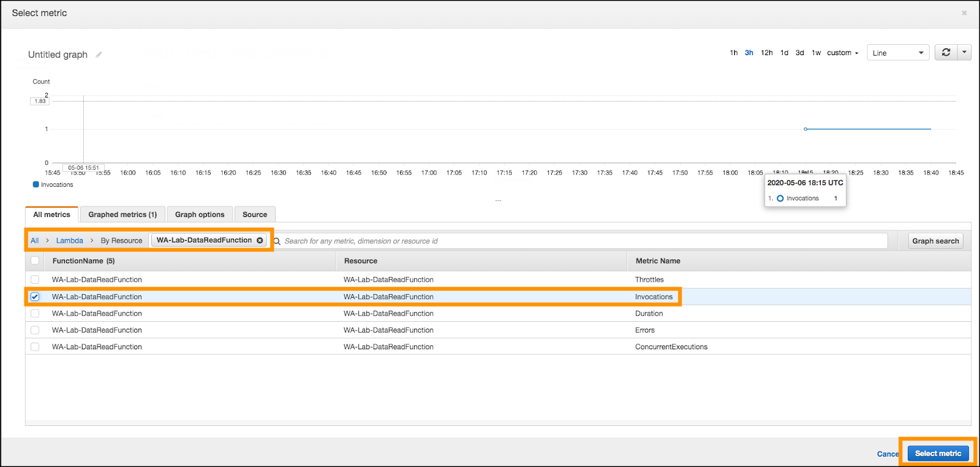The height and width of the screenshot is (467, 980).
Task: Check the Throttles metric checkbox
Action: coord(35,279)
